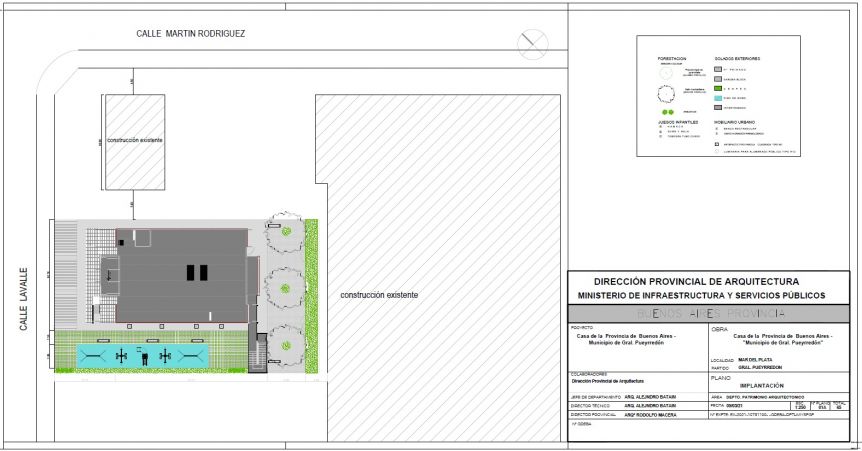Viewport: 862px width, 451px height.
Task: Click 'DEPTO. PATRIMONIO ARQUITECTONICO' area value
Action: 765,397
